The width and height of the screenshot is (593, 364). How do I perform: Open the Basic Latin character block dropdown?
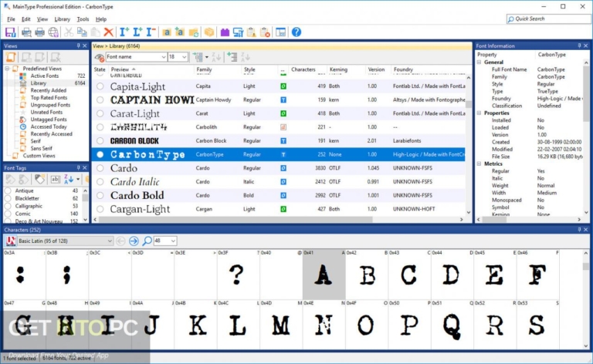coord(110,241)
